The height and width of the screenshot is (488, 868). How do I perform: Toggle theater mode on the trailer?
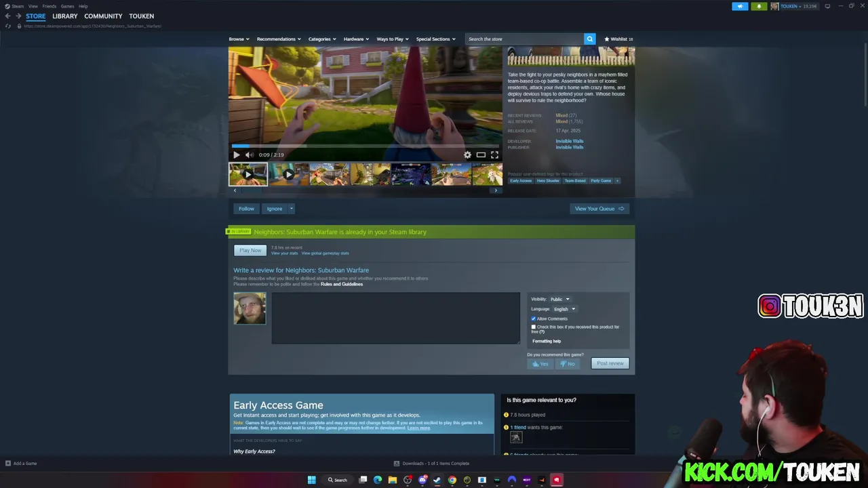[481, 155]
